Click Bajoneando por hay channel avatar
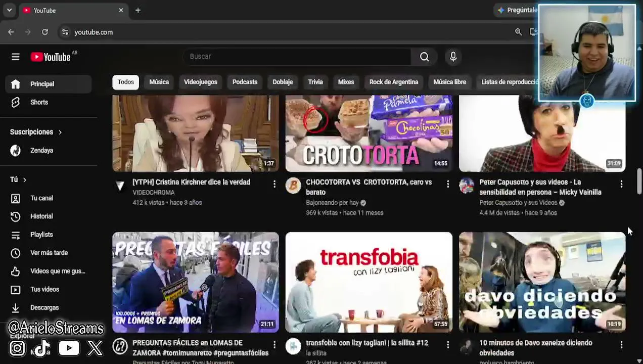 (x=293, y=186)
